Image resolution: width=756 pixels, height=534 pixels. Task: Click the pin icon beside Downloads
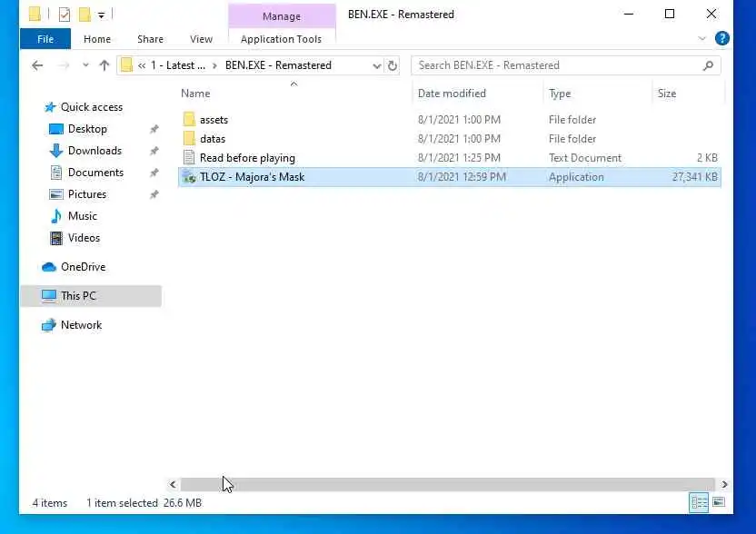point(154,151)
